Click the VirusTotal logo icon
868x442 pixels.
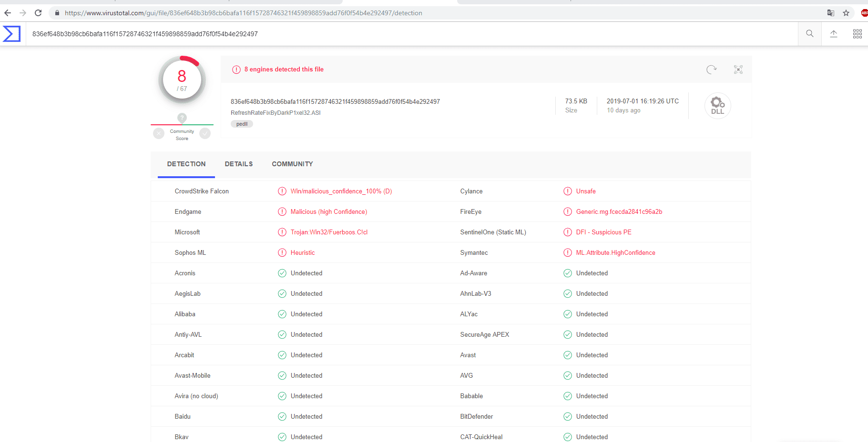coord(12,34)
